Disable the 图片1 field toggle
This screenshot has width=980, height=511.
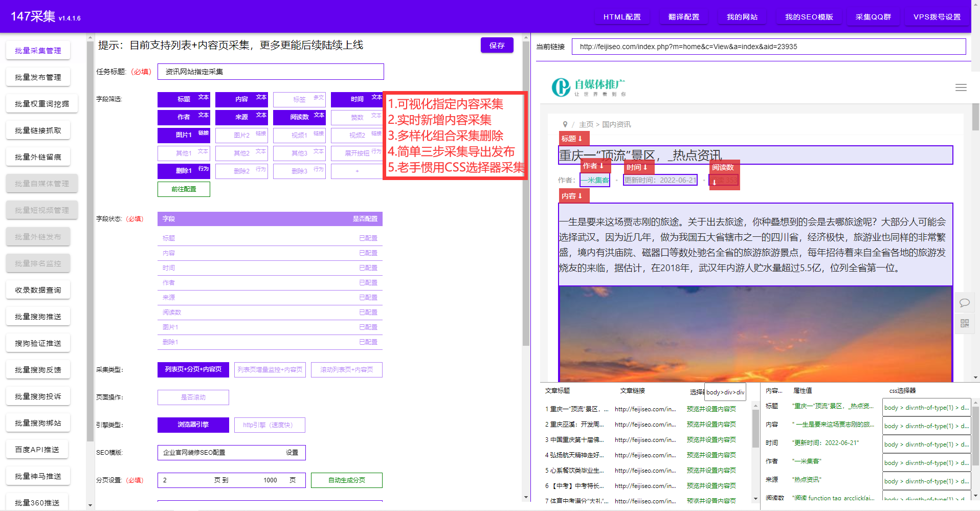[184, 135]
